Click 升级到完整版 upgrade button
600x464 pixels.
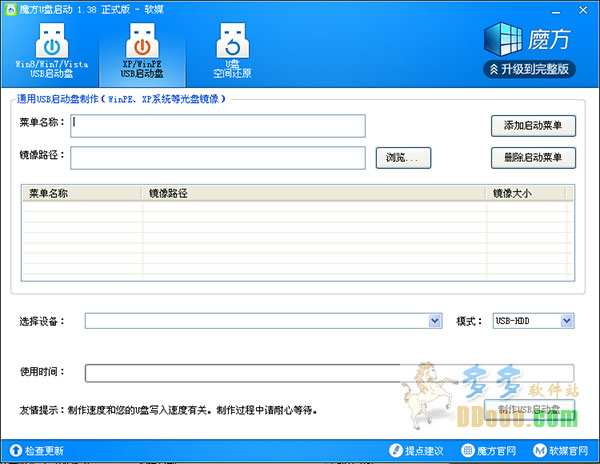tap(530, 69)
